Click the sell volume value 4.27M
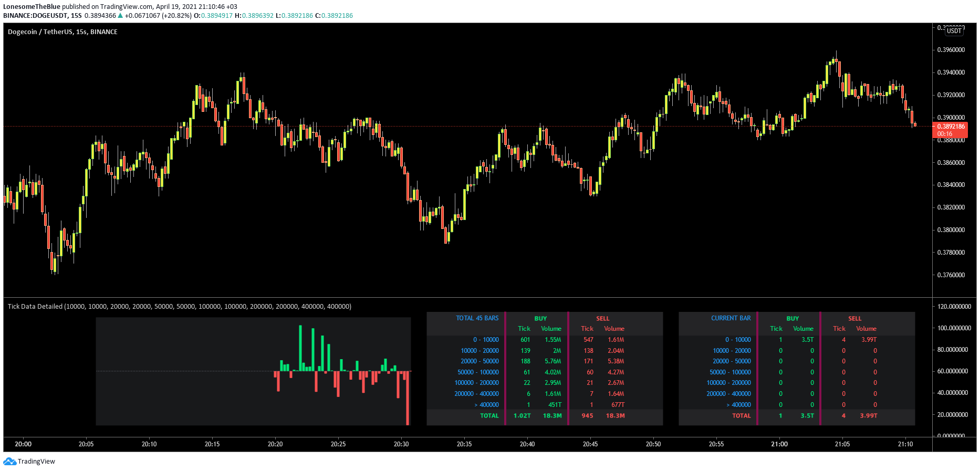 (x=616, y=372)
